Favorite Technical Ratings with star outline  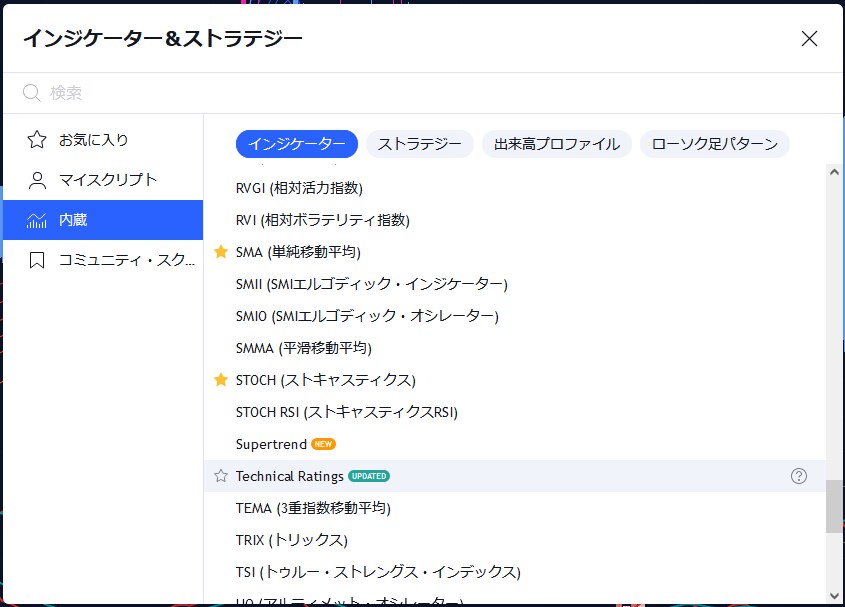221,475
